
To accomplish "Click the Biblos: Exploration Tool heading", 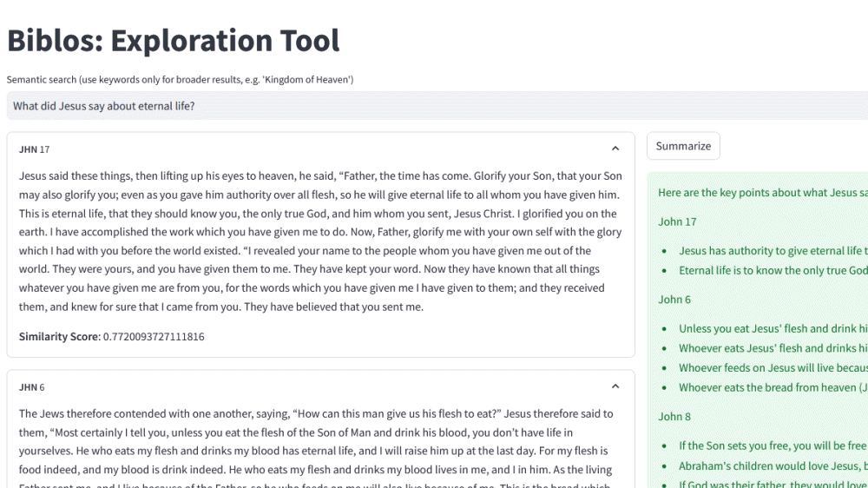I will pyautogui.click(x=174, y=41).
